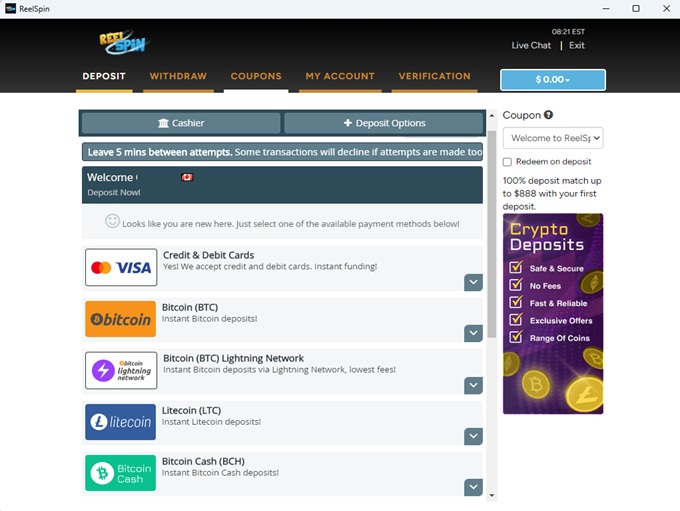Enable Redeem on deposit checkbox
The width and height of the screenshot is (680, 511).
coord(508,162)
